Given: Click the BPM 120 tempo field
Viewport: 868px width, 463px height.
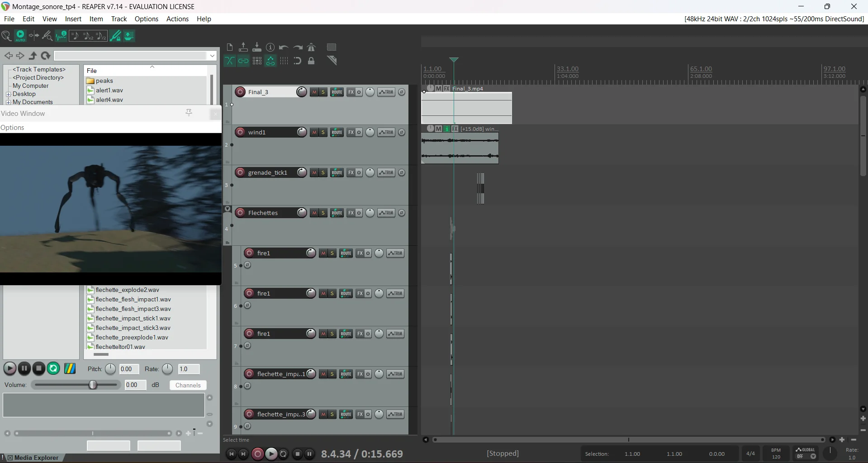Looking at the screenshot, I should click(776, 453).
